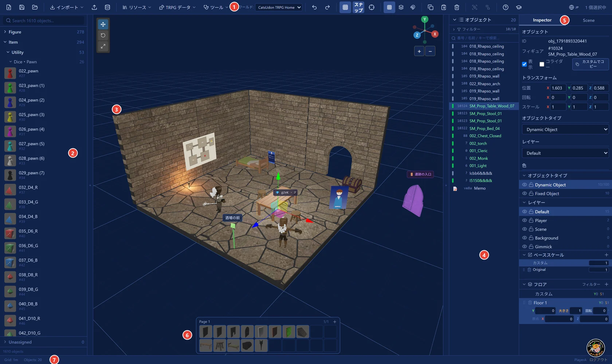
Task: Open the インポート menu
Action: click(67, 7)
